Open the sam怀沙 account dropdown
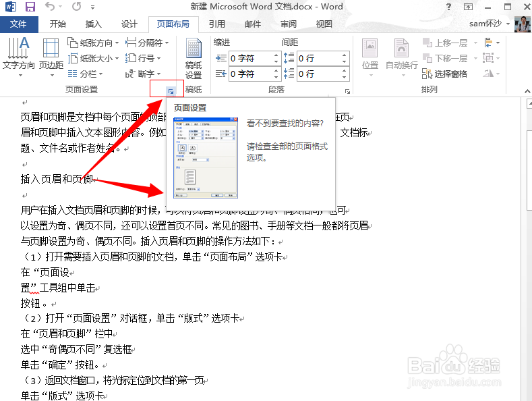532x401 pixels. pos(490,24)
